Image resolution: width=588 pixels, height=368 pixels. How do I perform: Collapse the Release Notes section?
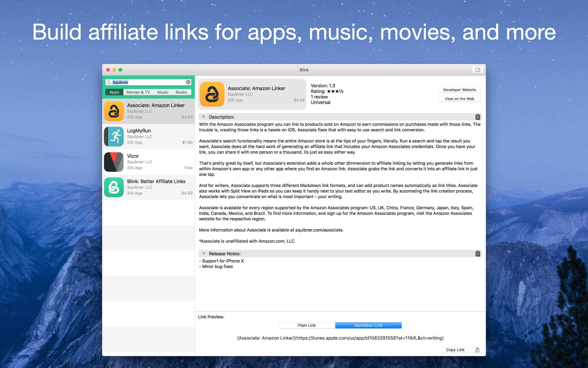click(x=204, y=253)
